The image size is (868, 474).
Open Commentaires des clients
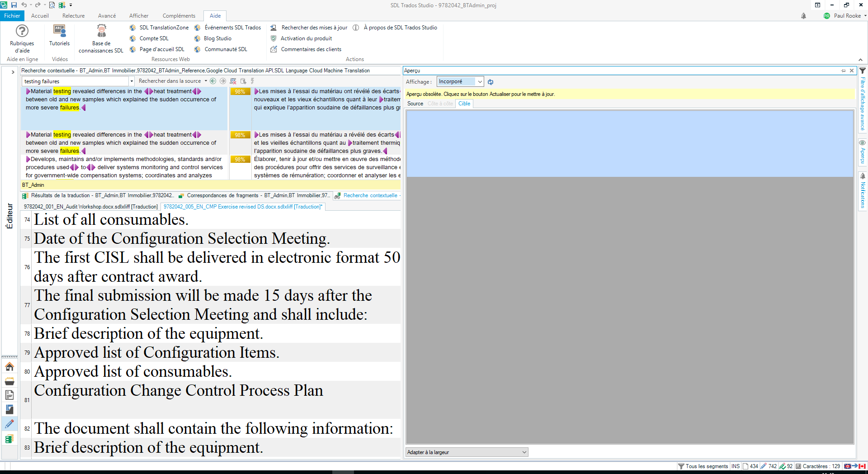point(306,49)
